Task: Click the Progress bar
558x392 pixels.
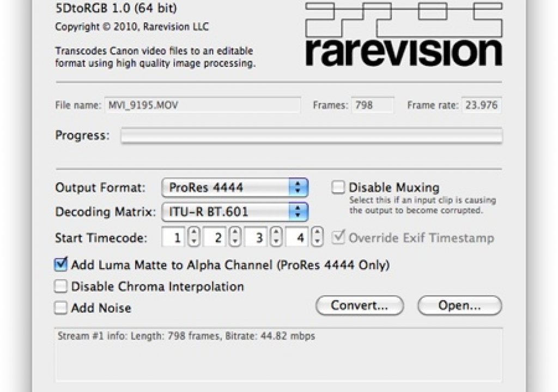Action: pyautogui.click(x=312, y=136)
